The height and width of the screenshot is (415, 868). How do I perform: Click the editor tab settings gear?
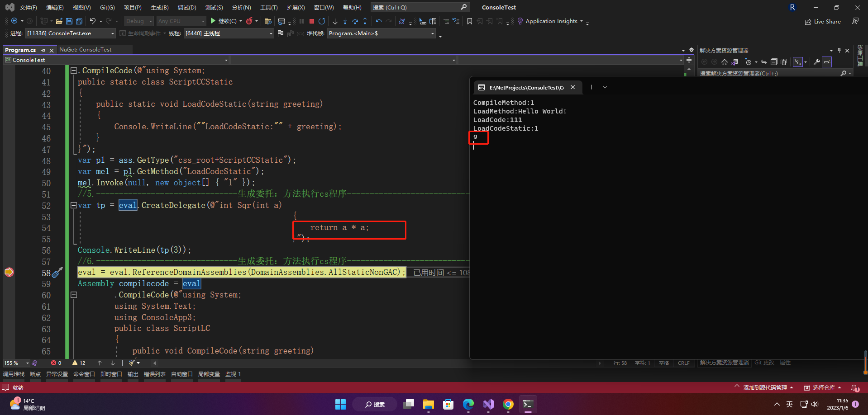point(692,50)
